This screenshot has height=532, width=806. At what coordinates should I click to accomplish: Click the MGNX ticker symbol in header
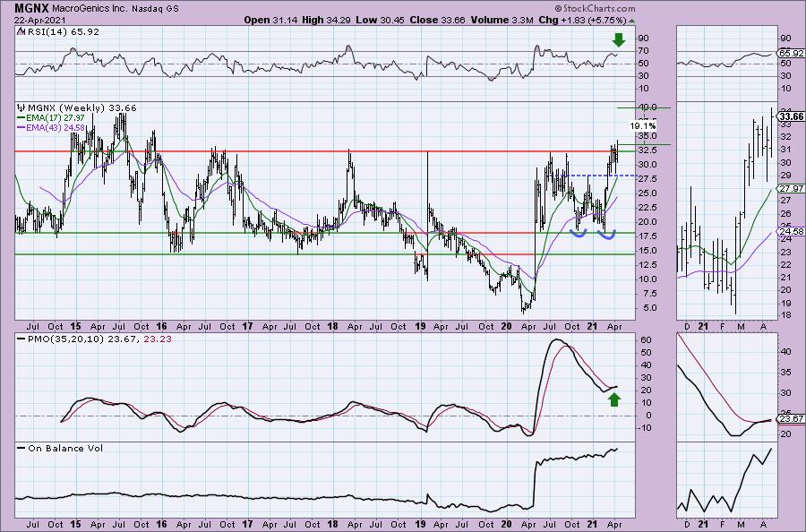[x=31, y=8]
